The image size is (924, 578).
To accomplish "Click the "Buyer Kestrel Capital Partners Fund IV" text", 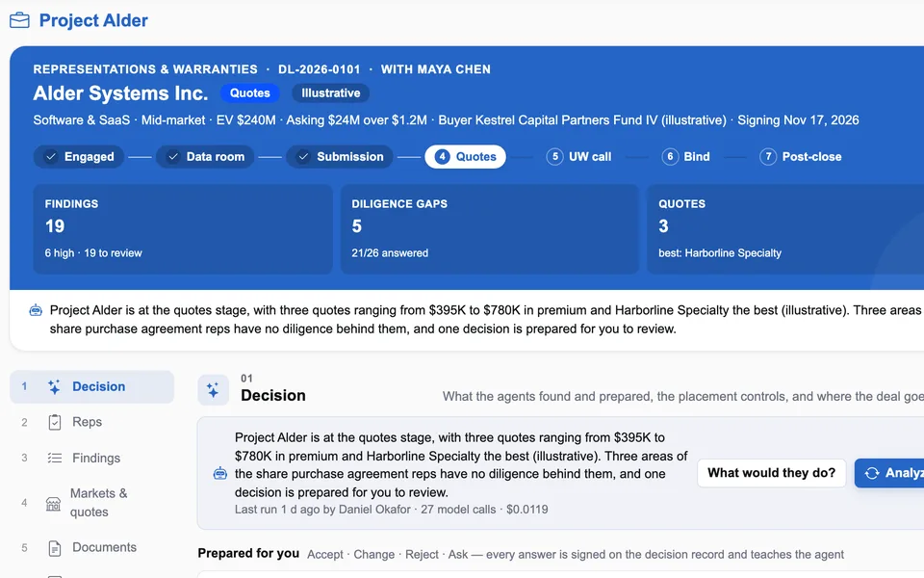I will coord(548,120).
